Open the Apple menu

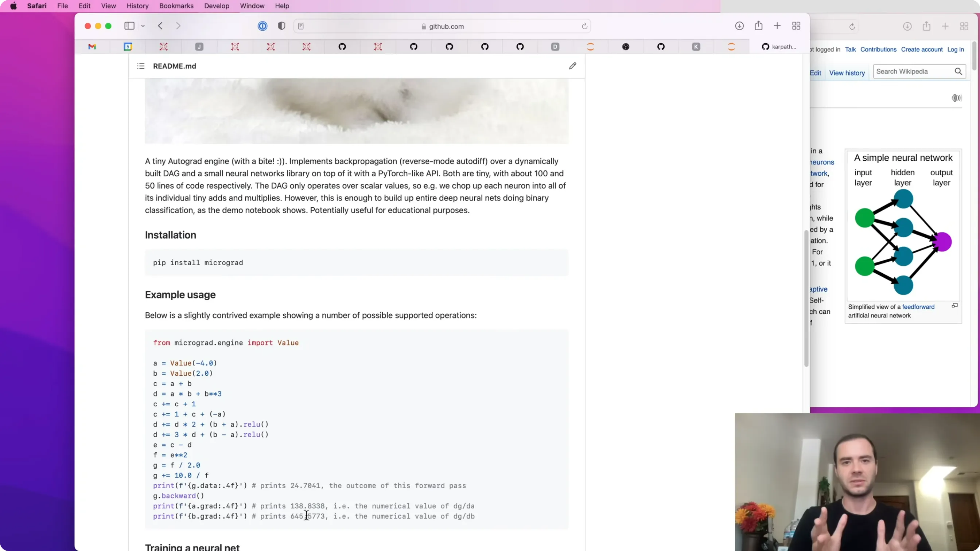pyautogui.click(x=13, y=6)
